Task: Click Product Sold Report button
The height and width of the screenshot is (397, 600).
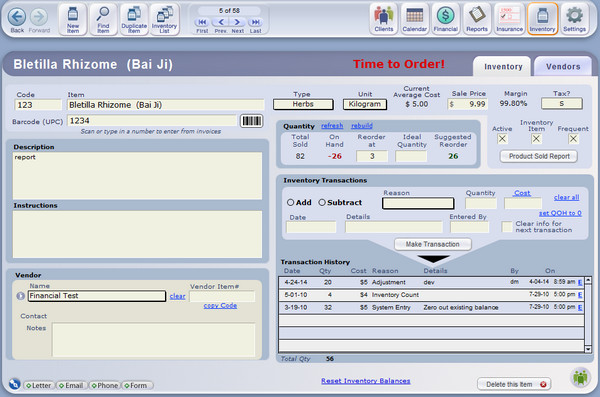Action: pos(539,156)
